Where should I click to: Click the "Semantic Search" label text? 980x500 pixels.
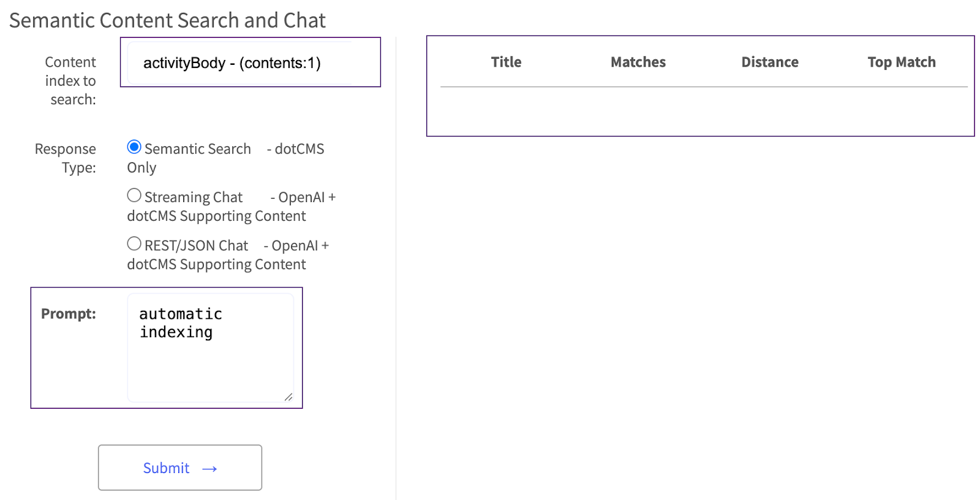[198, 149]
